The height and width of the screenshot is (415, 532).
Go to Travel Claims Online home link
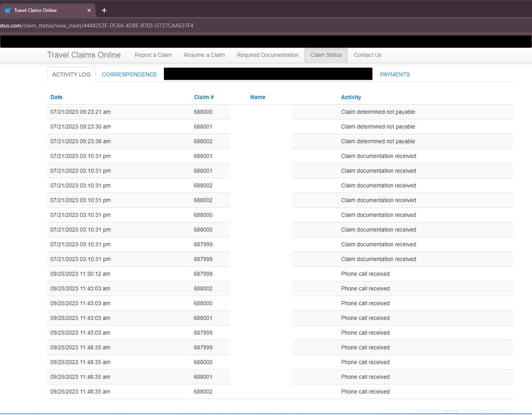(84, 55)
